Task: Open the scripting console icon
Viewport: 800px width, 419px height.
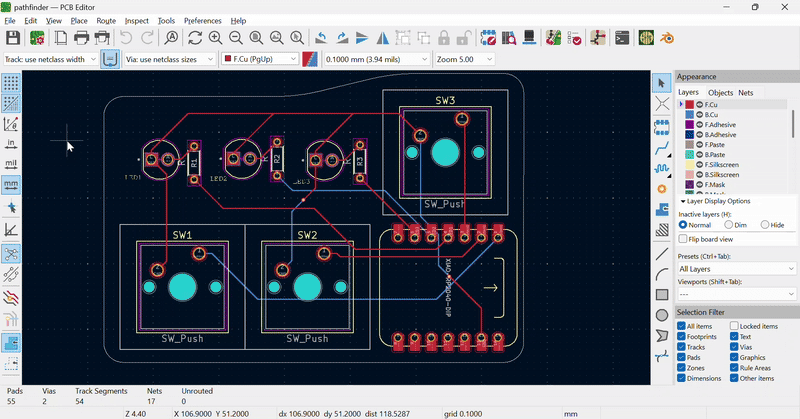Action: [x=622, y=38]
